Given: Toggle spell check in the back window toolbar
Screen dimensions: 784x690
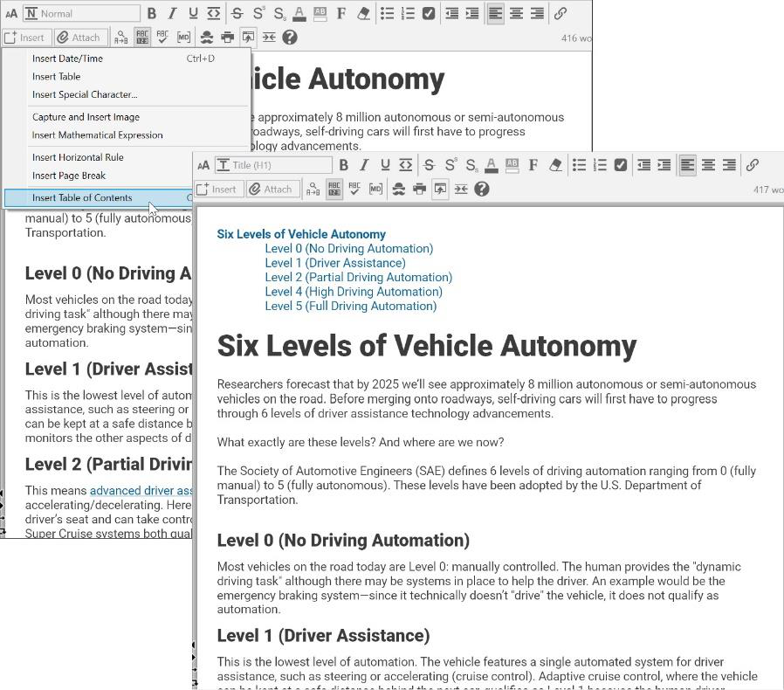Looking at the screenshot, I should pyautogui.click(x=162, y=38).
